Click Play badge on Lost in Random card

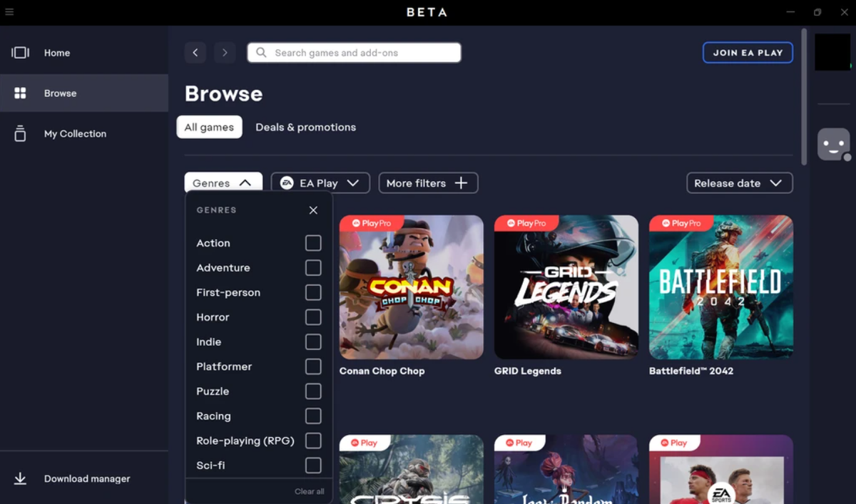coord(519,443)
